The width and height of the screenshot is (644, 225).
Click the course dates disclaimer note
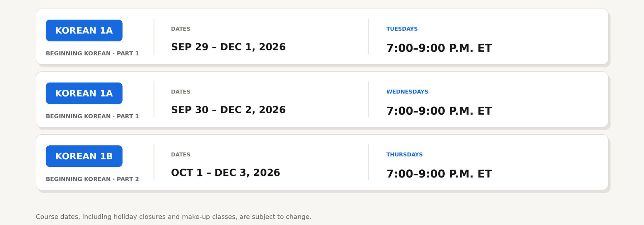(x=174, y=217)
